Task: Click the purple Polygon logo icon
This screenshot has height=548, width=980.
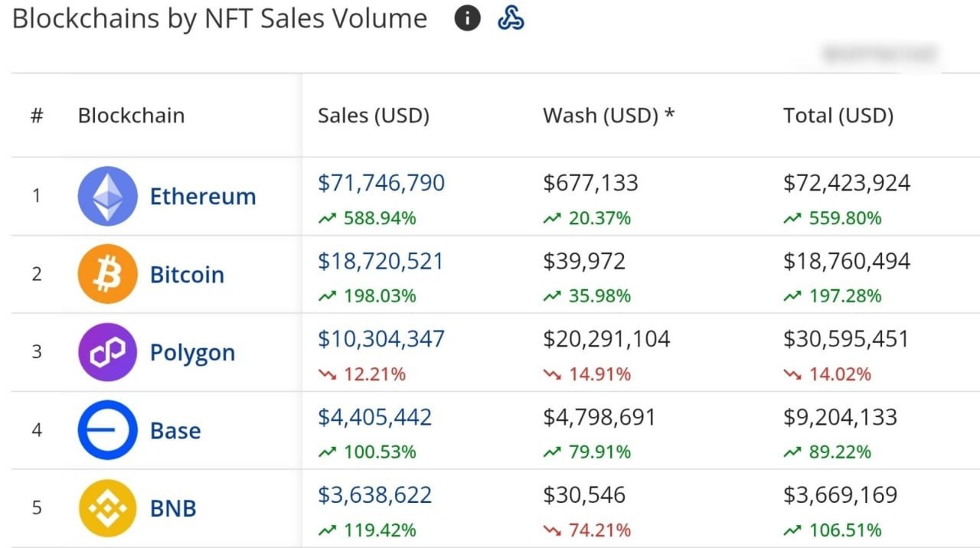Action: point(108,352)
